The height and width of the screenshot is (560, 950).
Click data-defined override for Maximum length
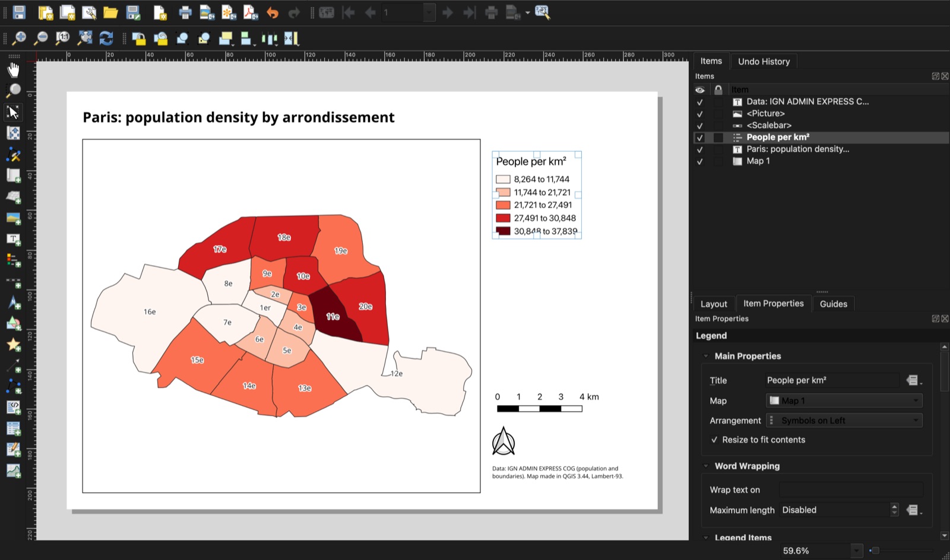[913, 510]
